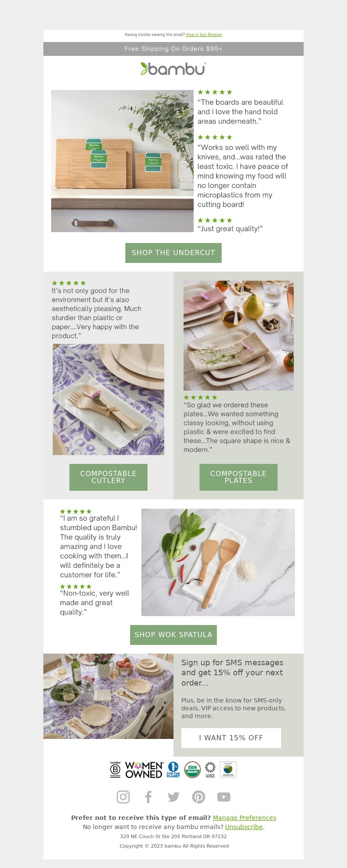This screenshot has width=347, height=868.
Task: Click the Unsubscribe link
Action: pyautogui.click(x=244, y=827)
